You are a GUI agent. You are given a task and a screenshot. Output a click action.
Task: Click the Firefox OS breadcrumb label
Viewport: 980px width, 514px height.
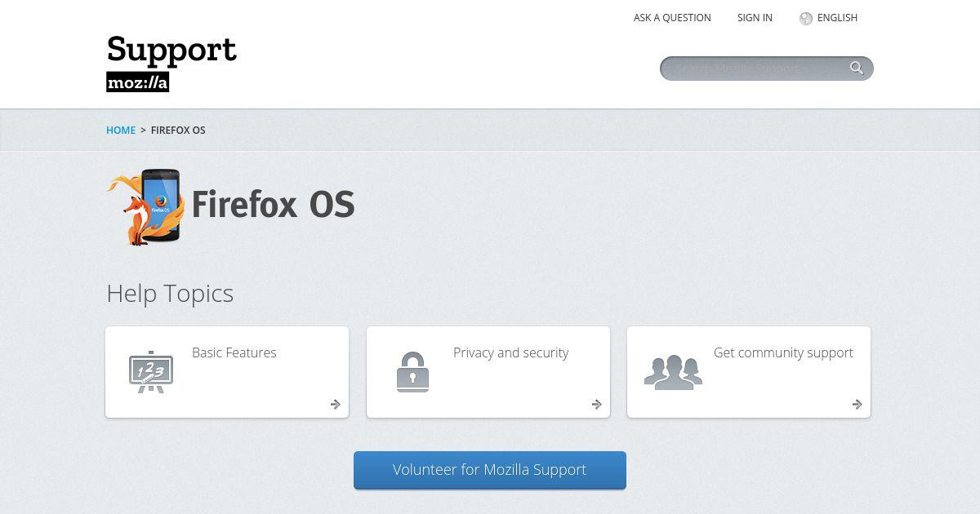click(178, 131)
